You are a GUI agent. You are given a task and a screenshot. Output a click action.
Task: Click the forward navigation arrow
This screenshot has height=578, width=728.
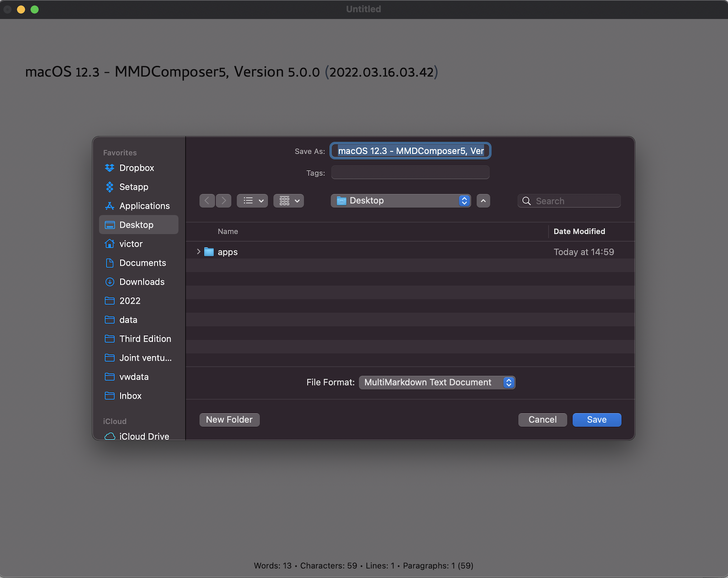(224, 201)
